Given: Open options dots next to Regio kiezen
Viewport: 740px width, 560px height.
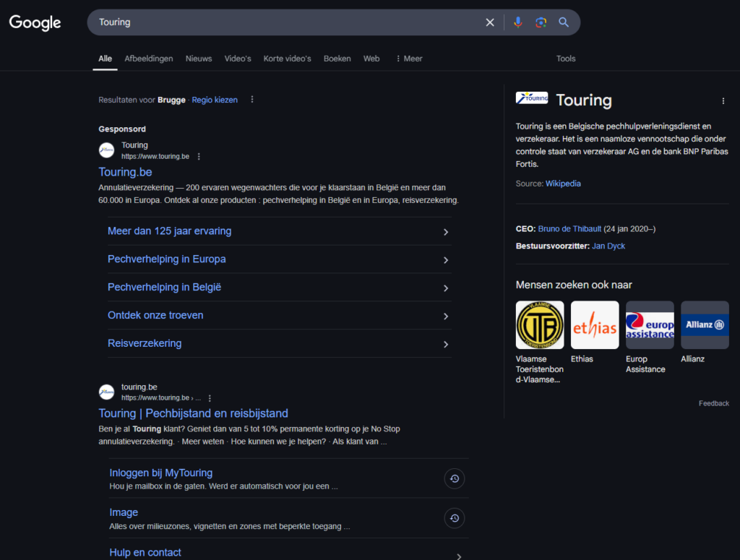Looking at the screenshot, I should click(252, 100).
